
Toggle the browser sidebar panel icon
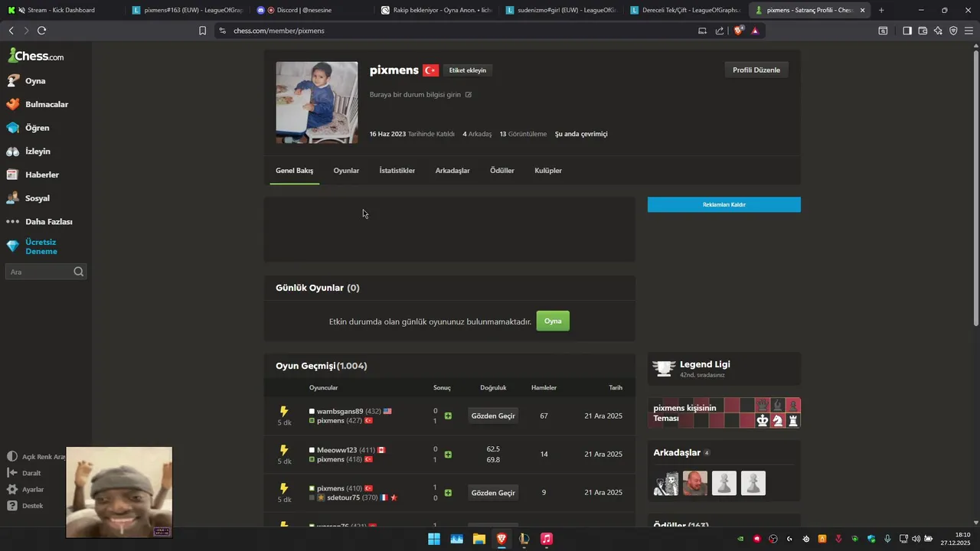[906, 31]
